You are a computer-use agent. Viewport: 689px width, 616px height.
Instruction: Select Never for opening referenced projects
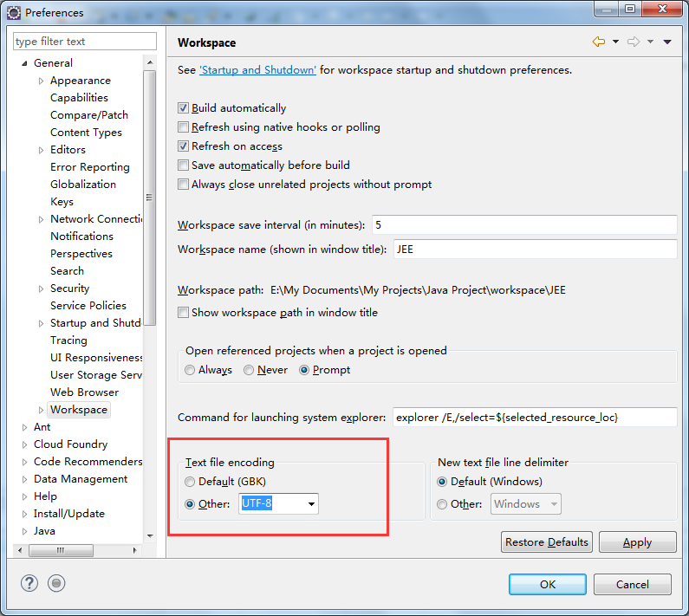tap(249, 370)
